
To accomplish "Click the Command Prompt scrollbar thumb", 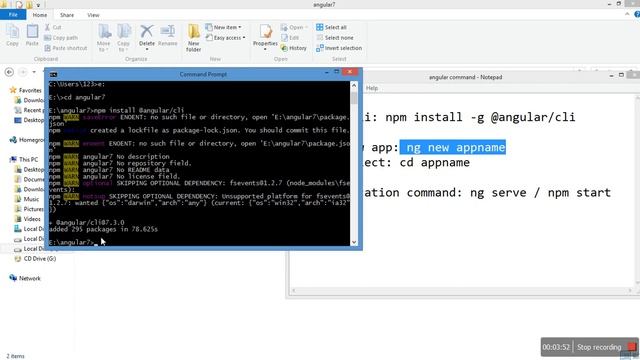I will click(354, 98).
